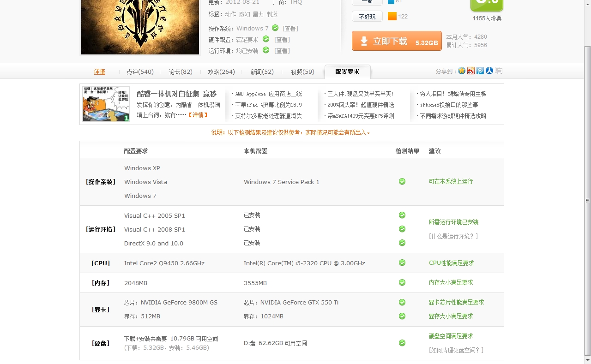Click the text 内存大小满足要求
This screenshot has width=591, height=364.
click(451, 282)
